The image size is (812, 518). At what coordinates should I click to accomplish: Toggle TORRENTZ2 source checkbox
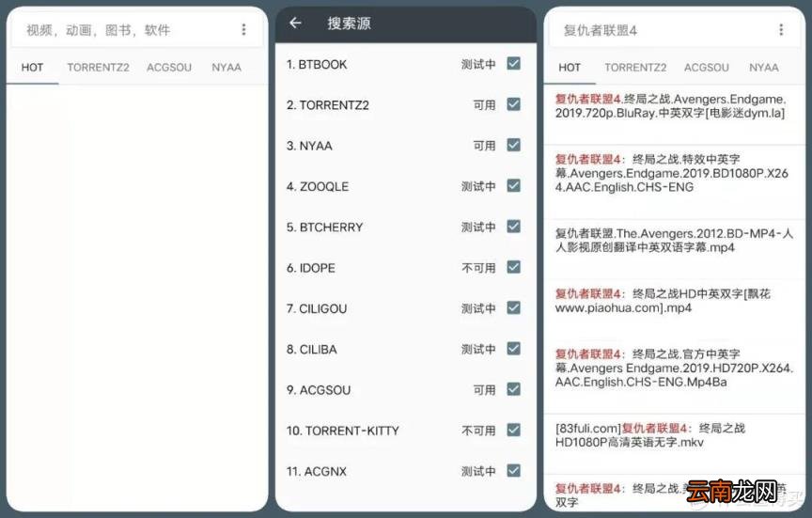[x=514, y=104]
